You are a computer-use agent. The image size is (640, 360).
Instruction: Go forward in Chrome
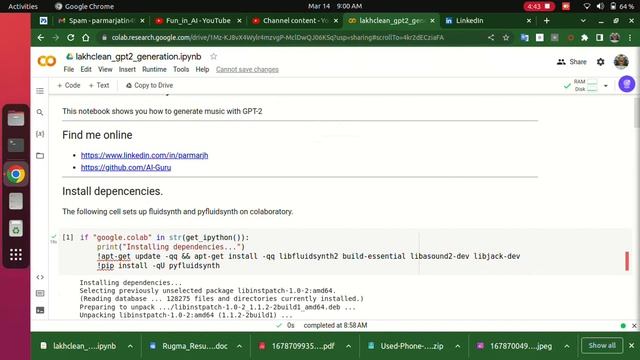[x=56, y=38]
